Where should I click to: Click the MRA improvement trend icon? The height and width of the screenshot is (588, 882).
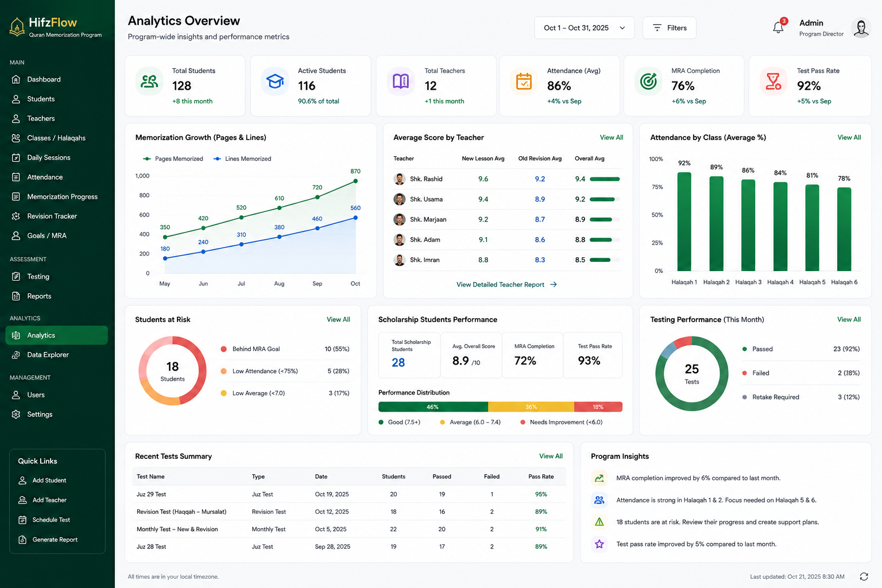tap(599, 478)
